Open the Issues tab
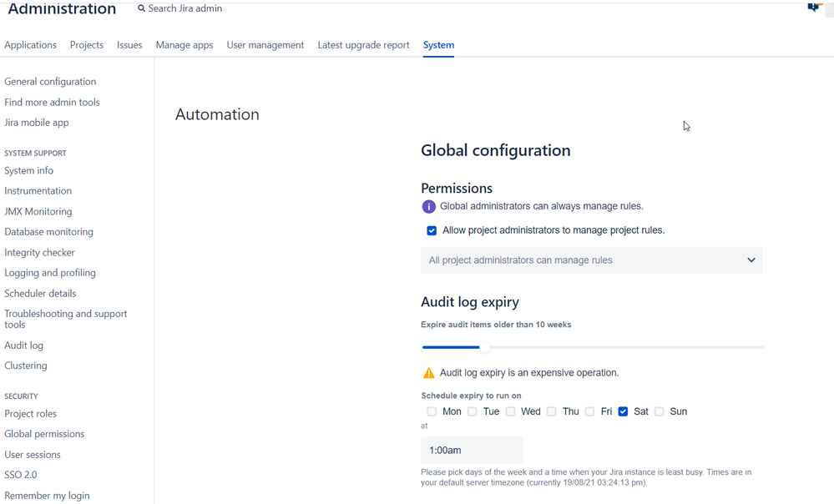The image size is (834, 504). 129,45
